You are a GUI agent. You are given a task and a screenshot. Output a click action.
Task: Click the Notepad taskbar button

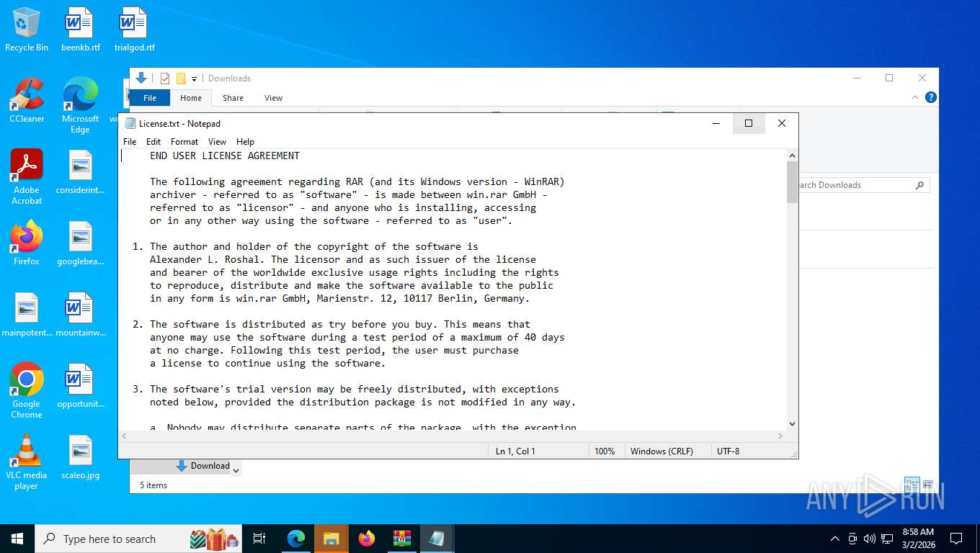437,539
